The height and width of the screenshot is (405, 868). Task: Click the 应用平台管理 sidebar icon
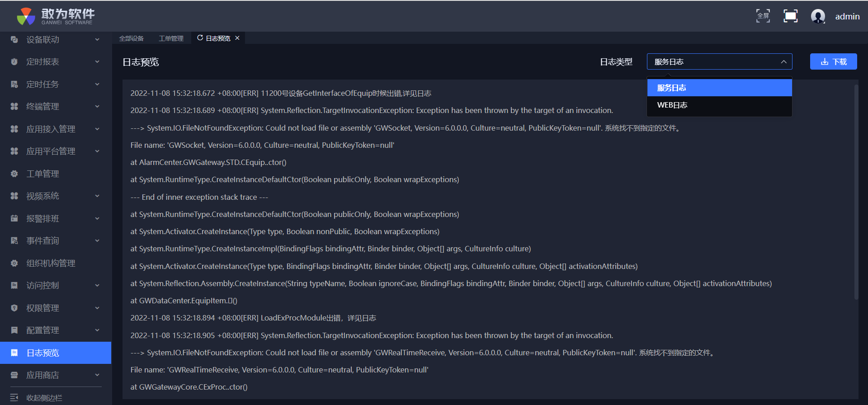coord(14,151)
